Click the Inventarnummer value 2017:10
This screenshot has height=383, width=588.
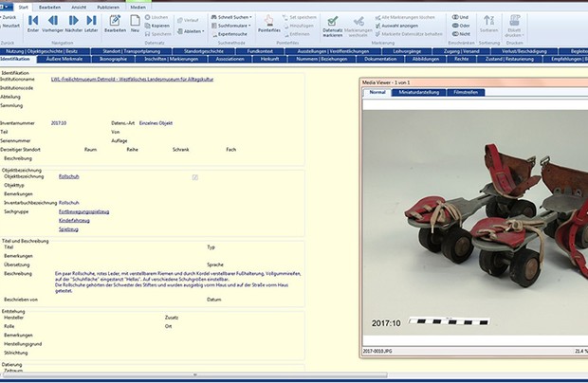point(59,123)
